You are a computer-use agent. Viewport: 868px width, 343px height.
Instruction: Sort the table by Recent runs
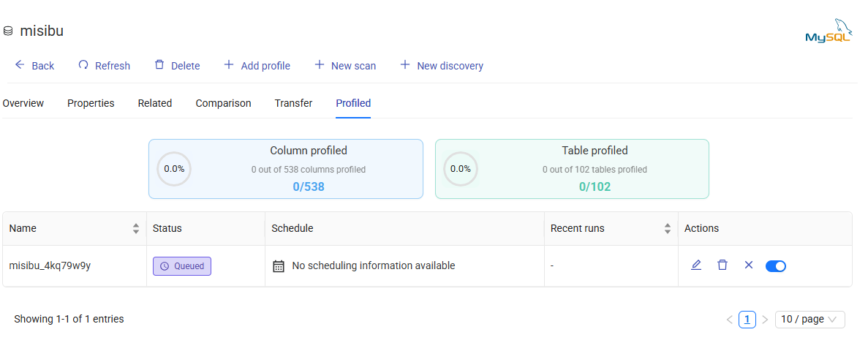pos(667,229)
